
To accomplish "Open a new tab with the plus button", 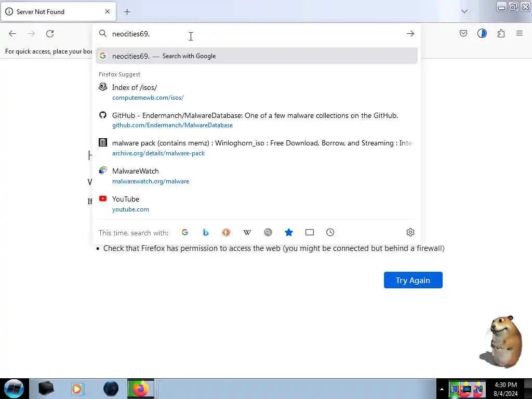I will [127, 12].
